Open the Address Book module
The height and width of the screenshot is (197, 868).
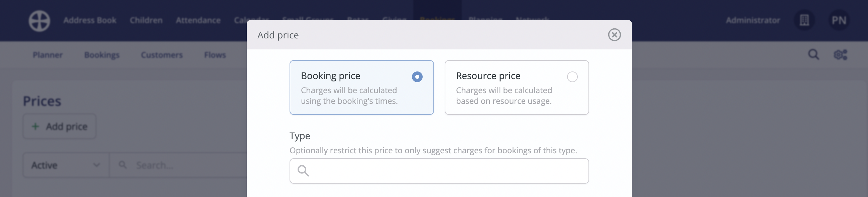click(90, 21)
